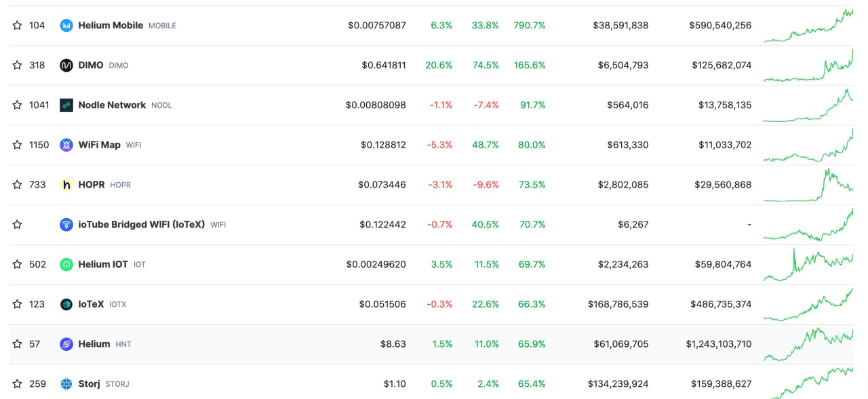Viewport: 868px width, 399px height.
Task: Click the DIMO coin logo icon
Action: click(x=66, y=66)
